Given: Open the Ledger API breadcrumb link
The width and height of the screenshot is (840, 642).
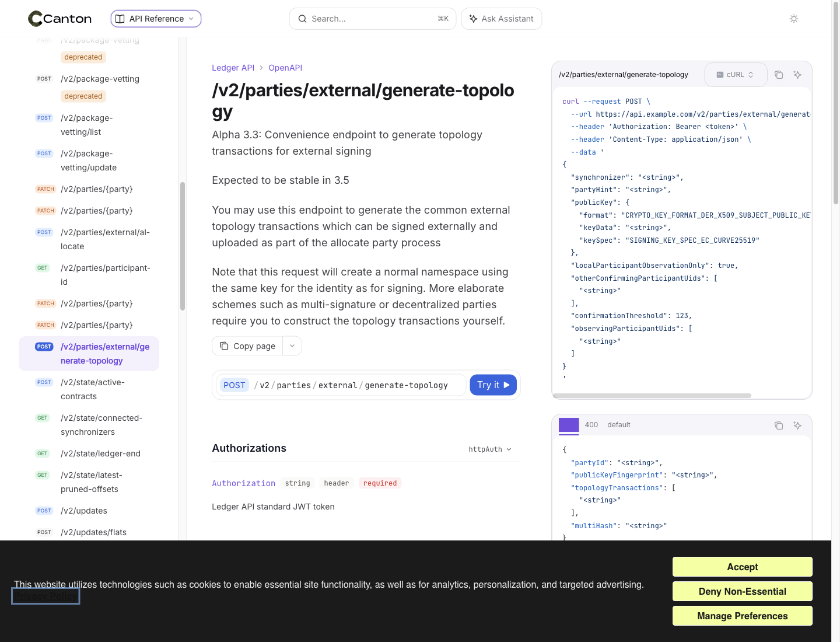Looking at the screenshot, I should [x=233, y=68].
